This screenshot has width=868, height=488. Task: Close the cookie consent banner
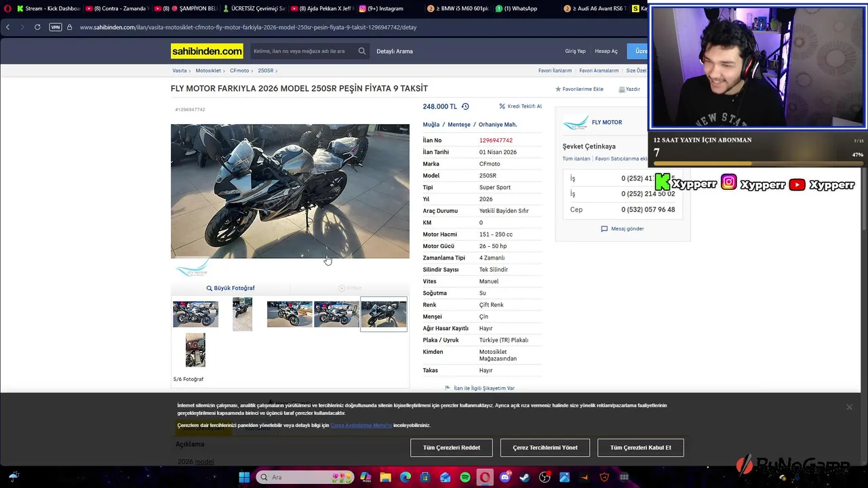point(849,407)
